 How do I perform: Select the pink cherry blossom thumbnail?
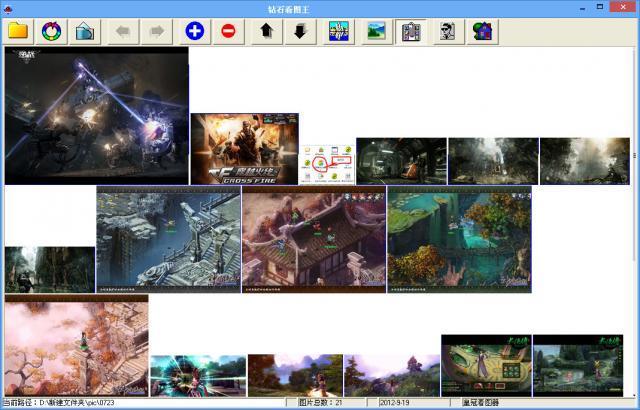[76, 345]
